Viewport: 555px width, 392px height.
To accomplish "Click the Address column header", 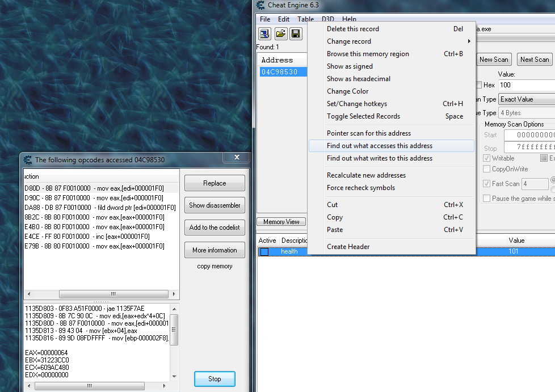I will coord(282,60).
